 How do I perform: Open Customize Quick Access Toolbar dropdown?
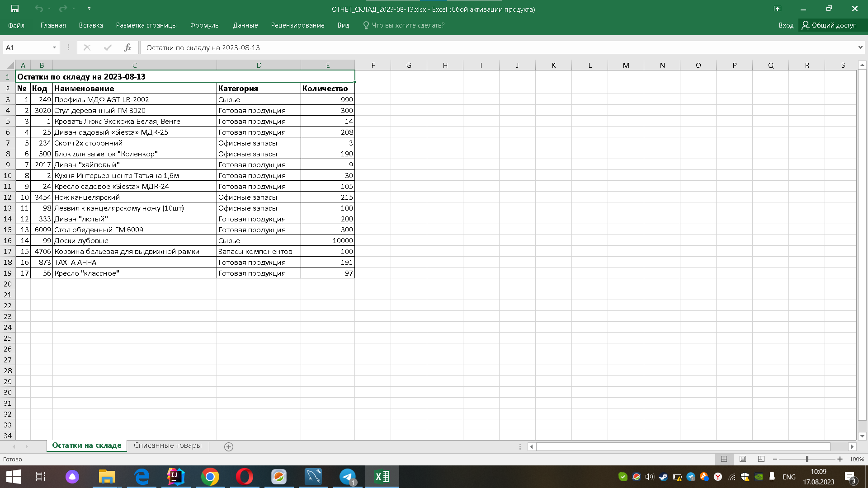pyautogui.click(x=89, y=9)
